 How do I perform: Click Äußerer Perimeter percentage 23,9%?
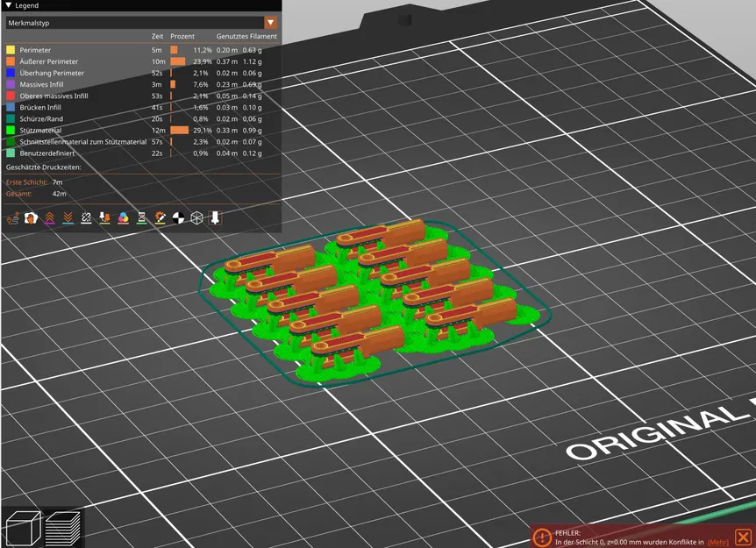point(203,61)
